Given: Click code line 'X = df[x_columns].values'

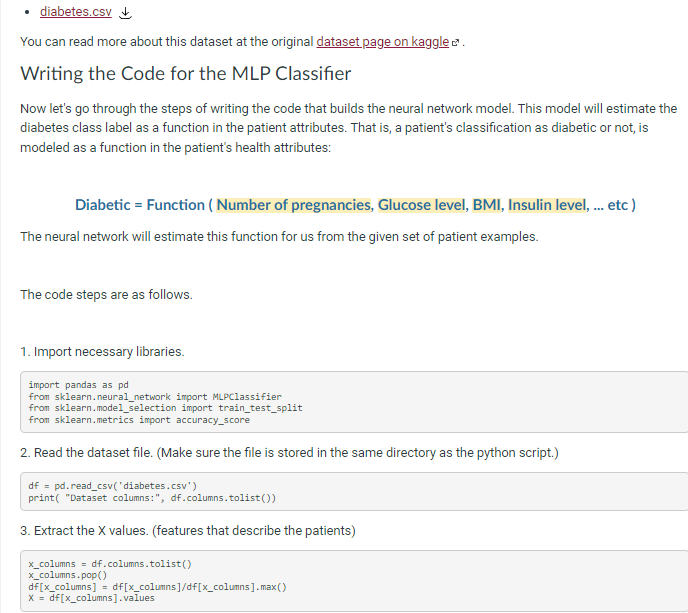Looking at the screenshot, I should tap(92, 598).
